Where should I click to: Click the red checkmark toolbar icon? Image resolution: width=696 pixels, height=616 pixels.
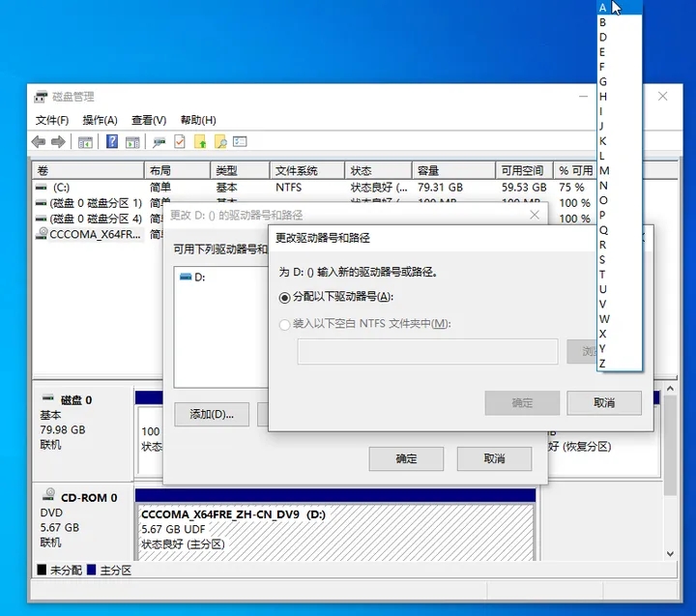tap(180, 142)
